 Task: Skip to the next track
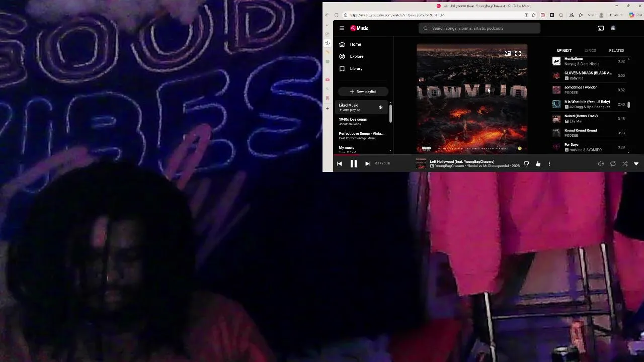tap(367, 163)
